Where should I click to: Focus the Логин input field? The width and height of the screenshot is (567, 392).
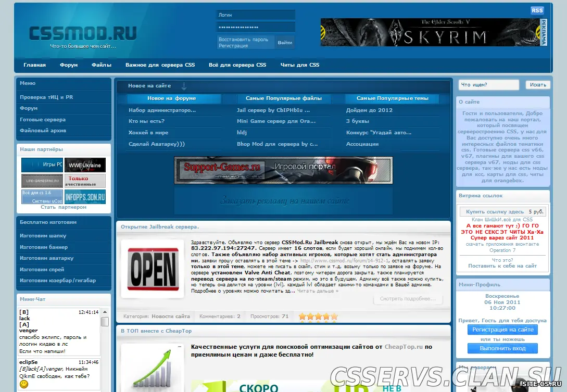point(255,15)
